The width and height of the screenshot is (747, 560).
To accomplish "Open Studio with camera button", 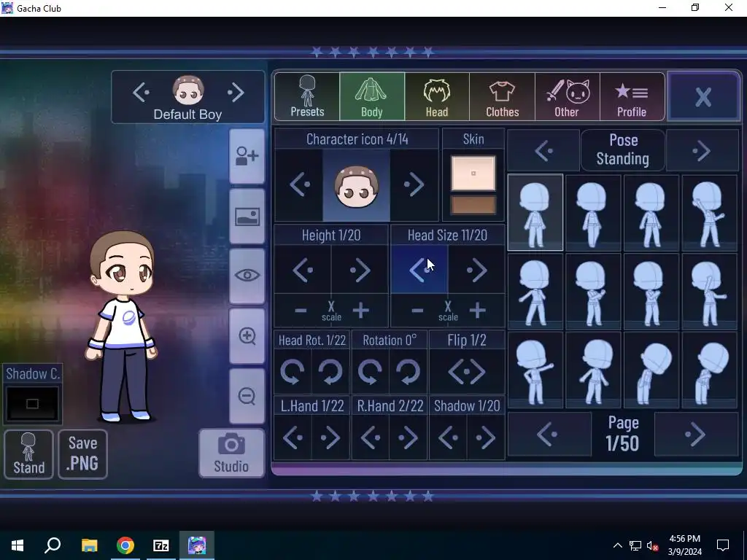I will (x=231, y=454).
